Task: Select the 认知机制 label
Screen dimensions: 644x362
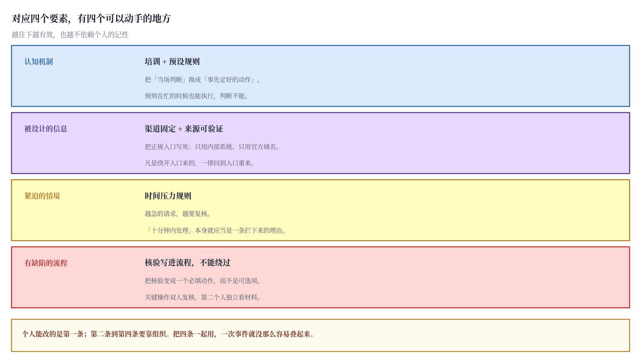Action: (39, 62)
